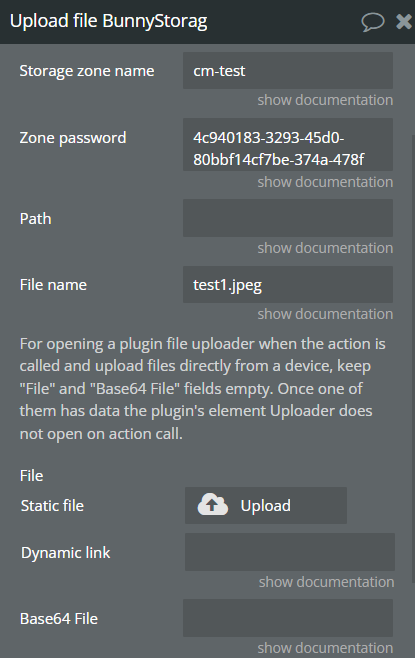Click the Zone password value field
Image resolution: width=415 pixels, height=658 pixels.
coord(288,144)
